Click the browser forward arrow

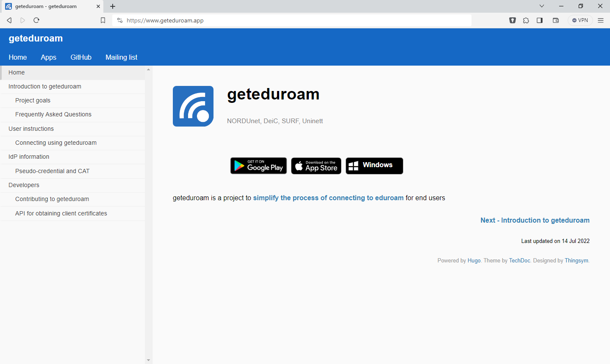(x=23, y=20)
